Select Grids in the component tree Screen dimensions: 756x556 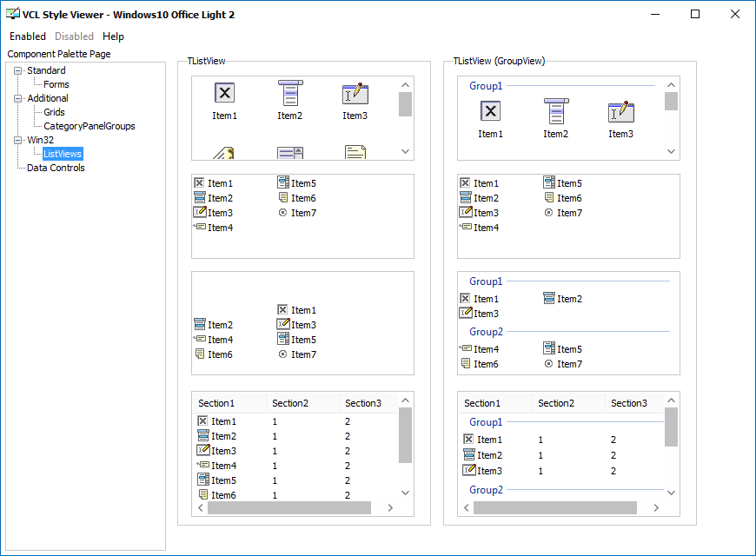tap(54, 112)
